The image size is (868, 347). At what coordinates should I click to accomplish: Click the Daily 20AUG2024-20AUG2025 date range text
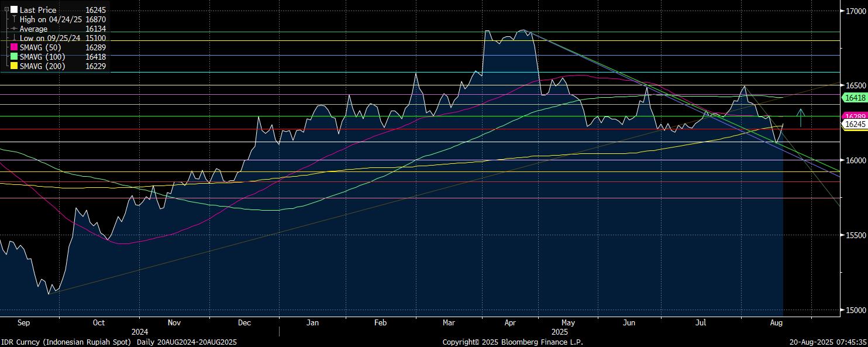coord(187,342)
